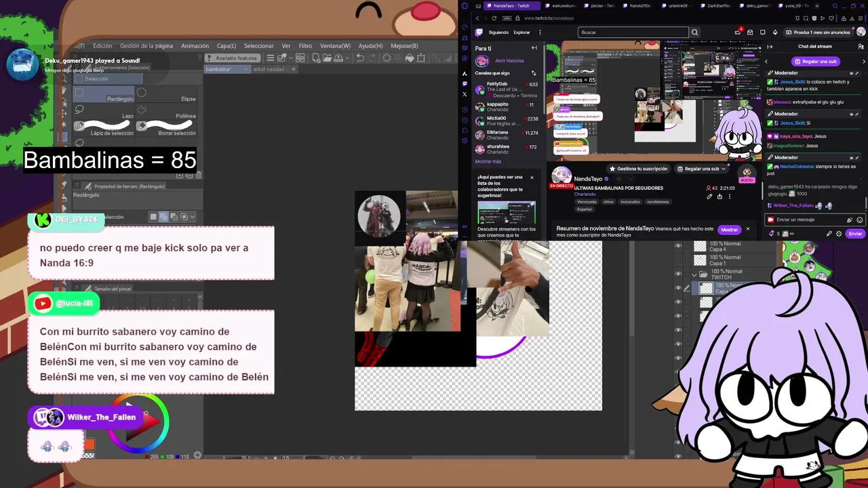Open the Animación menu

pos(195,46)
